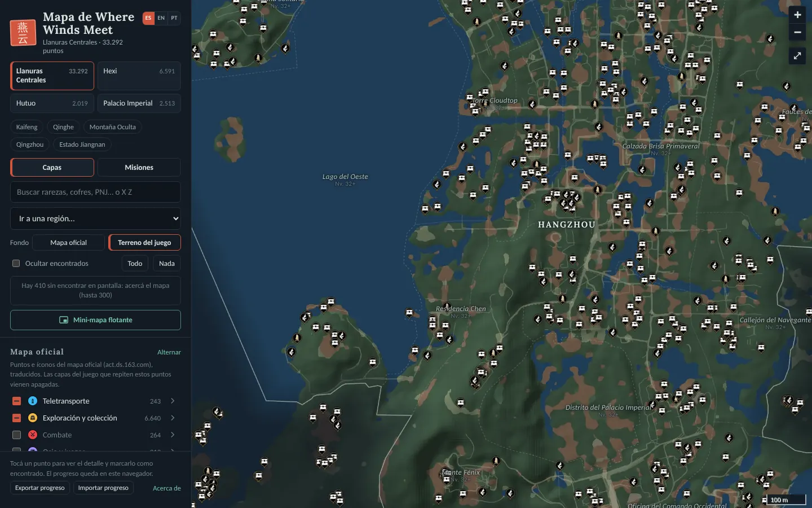Zoom out with the minus button
This screenshot has width=812, height=508.
797,32
